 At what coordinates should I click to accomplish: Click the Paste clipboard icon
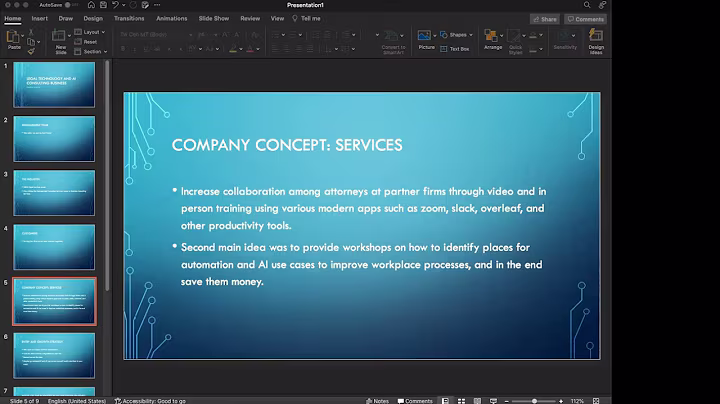click(x=13, y=37)
